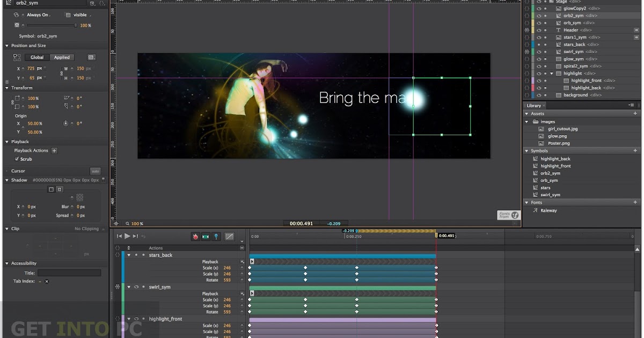Toggle visibility of background element
The image size is (644, 338).
pos(538,95)
